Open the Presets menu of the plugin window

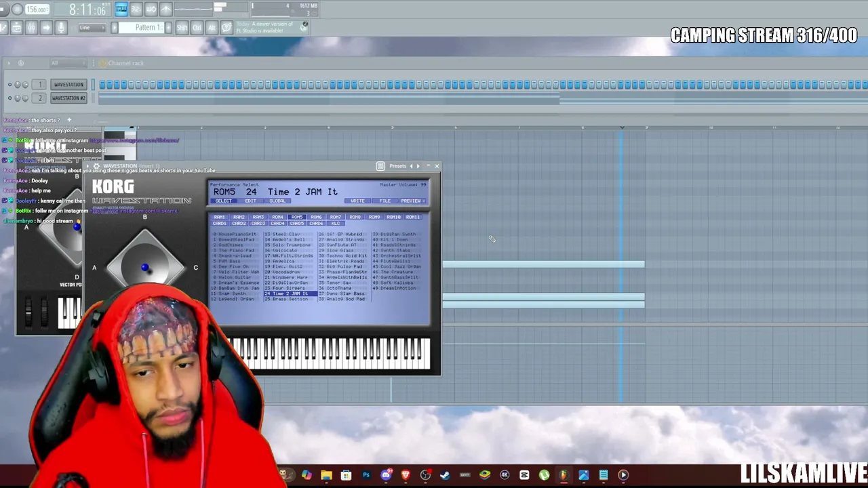(397, 166)
